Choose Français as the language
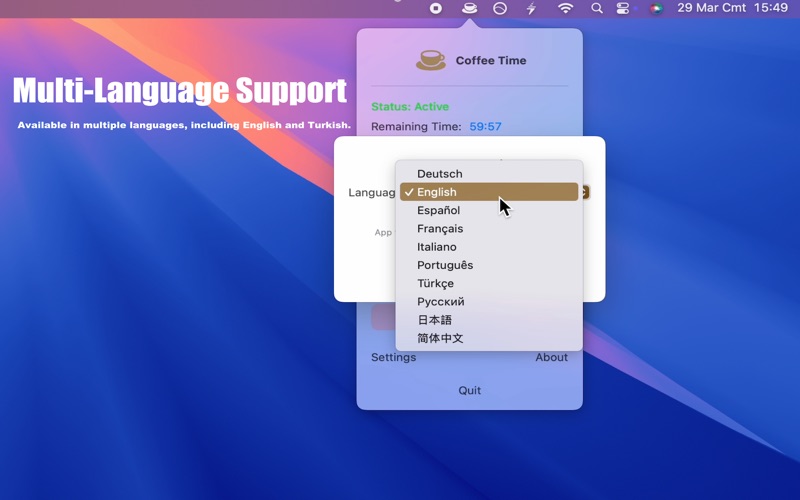Image resolution: width=800 pixels, height=500 pixels. (489, 229)
